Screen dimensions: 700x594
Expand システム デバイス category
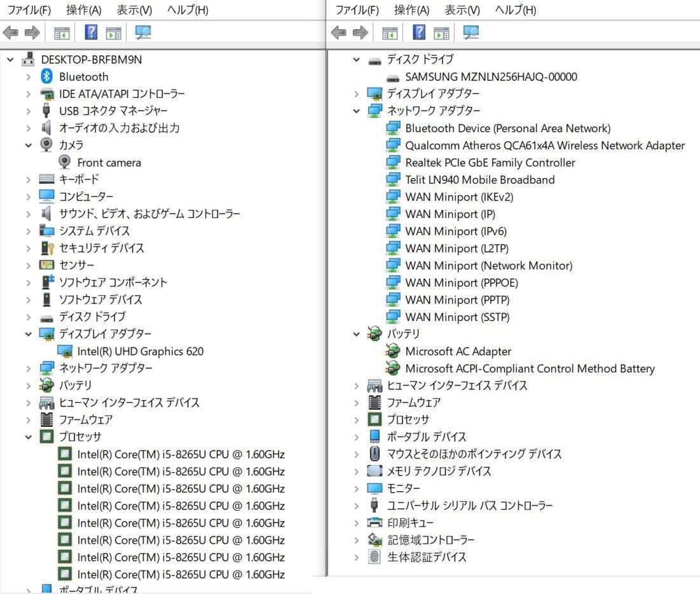coord(28,231)
